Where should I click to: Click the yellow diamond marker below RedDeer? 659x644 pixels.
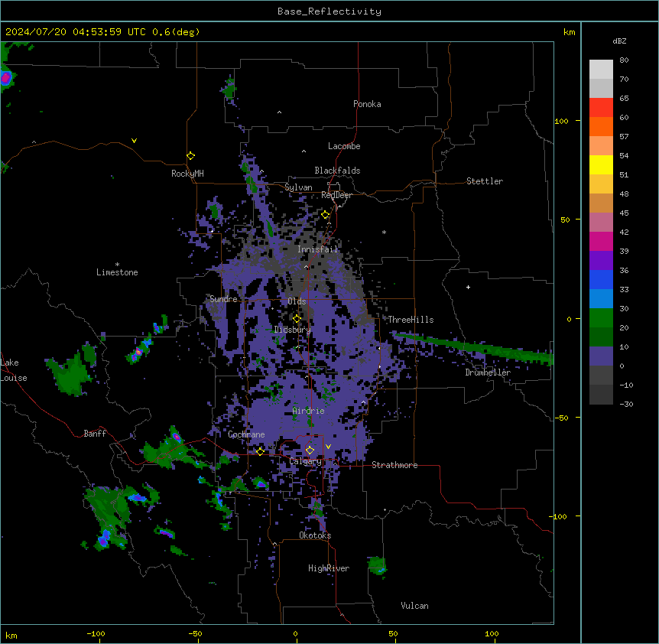[326, 215]
